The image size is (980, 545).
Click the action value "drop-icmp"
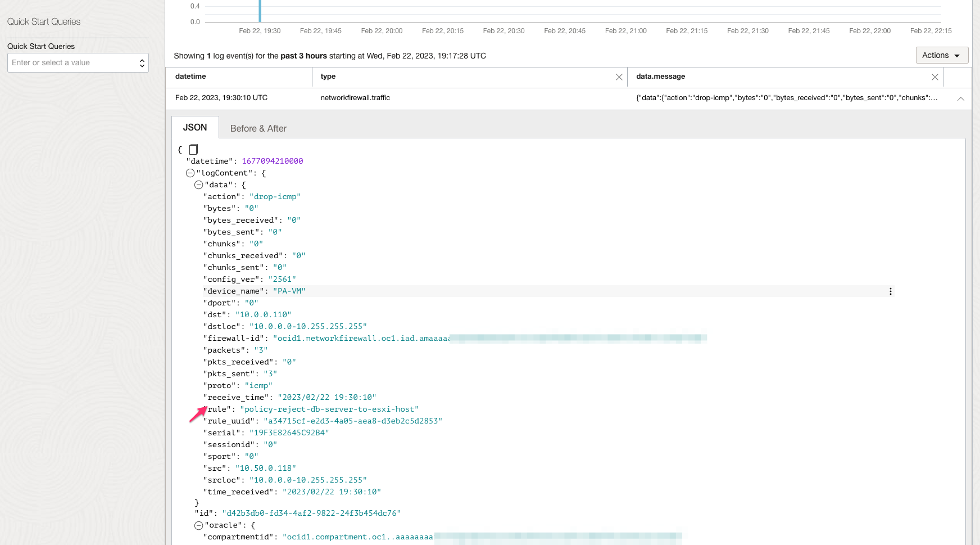(x=275, y=197)
